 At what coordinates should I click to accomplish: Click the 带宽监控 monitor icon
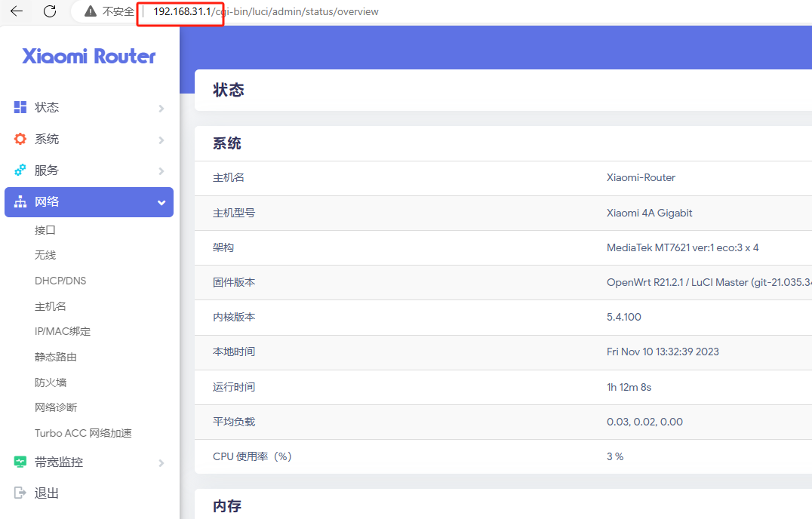tap(20, 462)
